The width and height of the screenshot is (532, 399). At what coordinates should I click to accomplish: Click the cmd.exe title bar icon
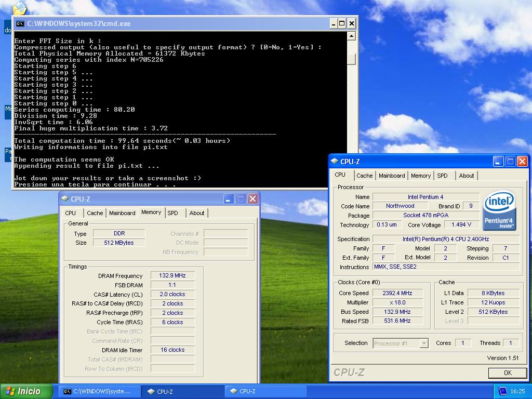pos(20,23)
